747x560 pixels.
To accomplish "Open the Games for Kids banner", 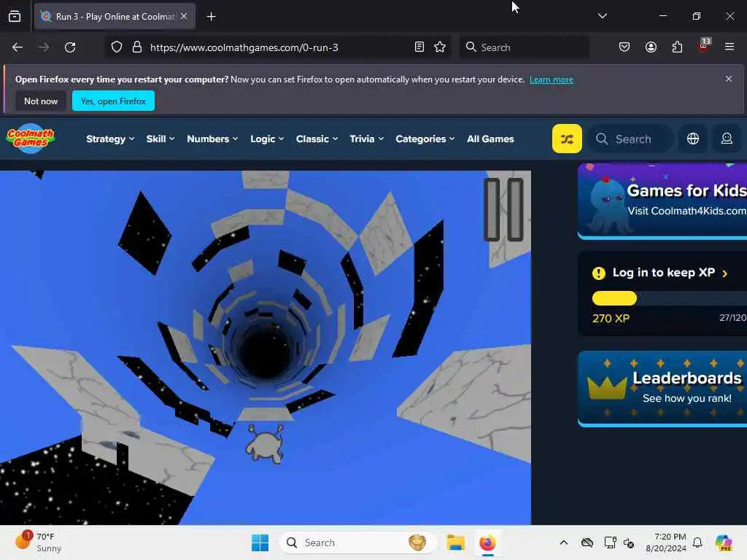I will (x=662, y=201).
